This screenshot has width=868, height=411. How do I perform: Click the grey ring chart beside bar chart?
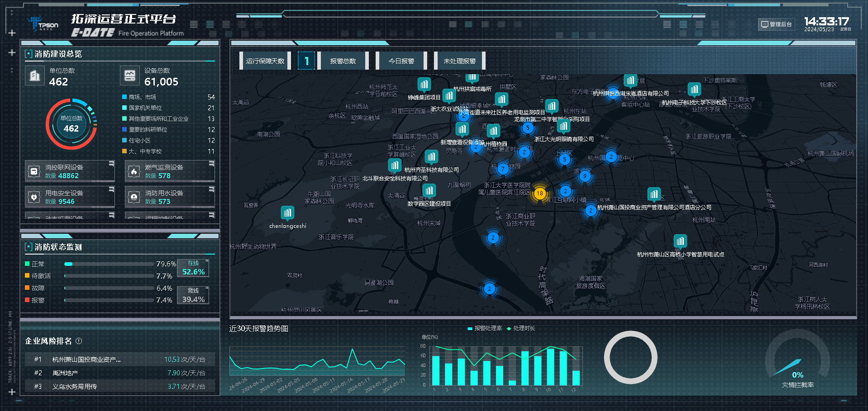pyautogui.click(x=630, y=357)
